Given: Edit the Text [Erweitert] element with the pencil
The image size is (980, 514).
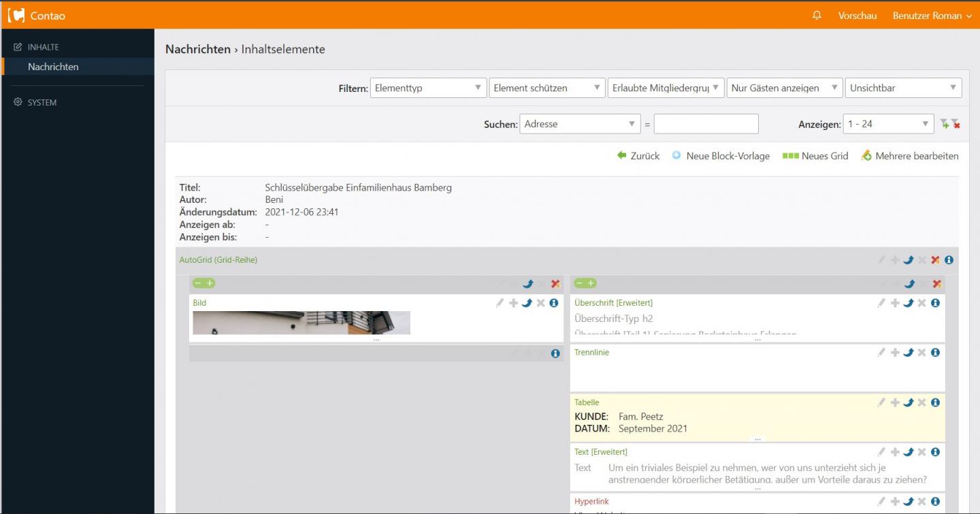Looking at the screenshot, I should pos(881,452).
